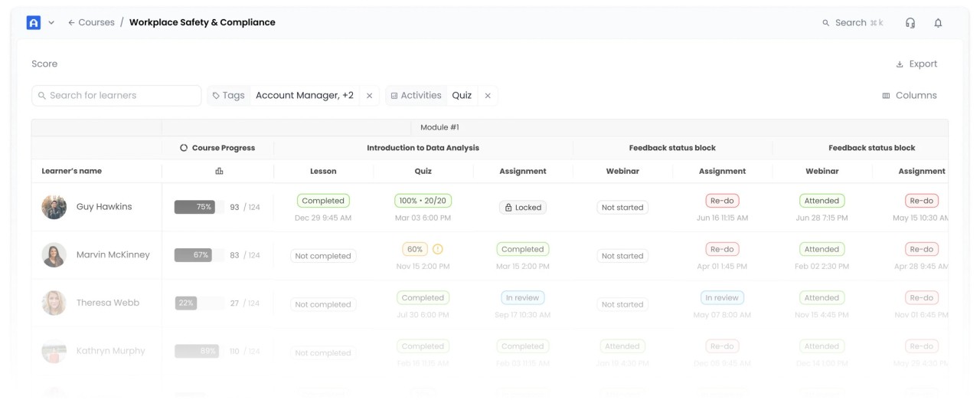Click the Search for learners field
Viewport: 980px width, 400px height.
tap(116, 96)
